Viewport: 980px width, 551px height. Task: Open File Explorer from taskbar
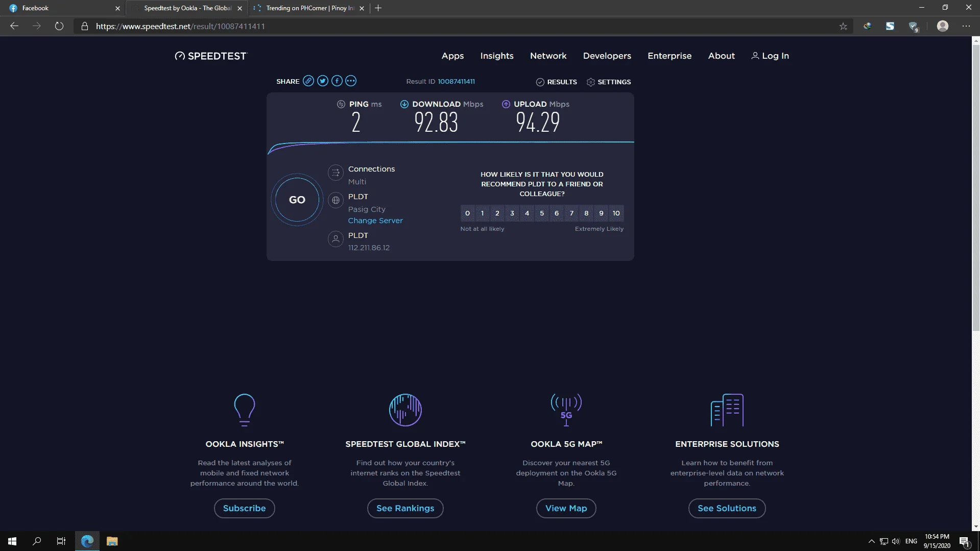(x=112, y=541)
